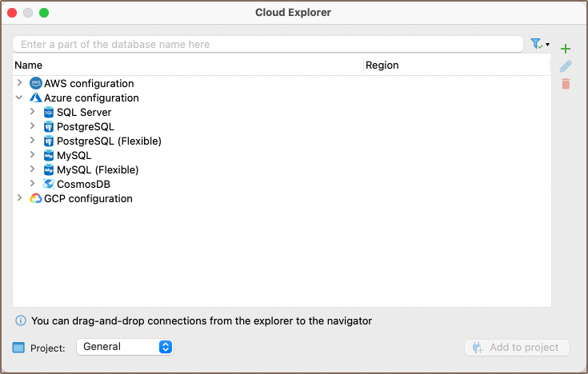Image resolution: width=588 pixels, height=374 pixels.
Task: Expand the GCP configuration node
Action: pyautogui.click(x=19, y=199)
